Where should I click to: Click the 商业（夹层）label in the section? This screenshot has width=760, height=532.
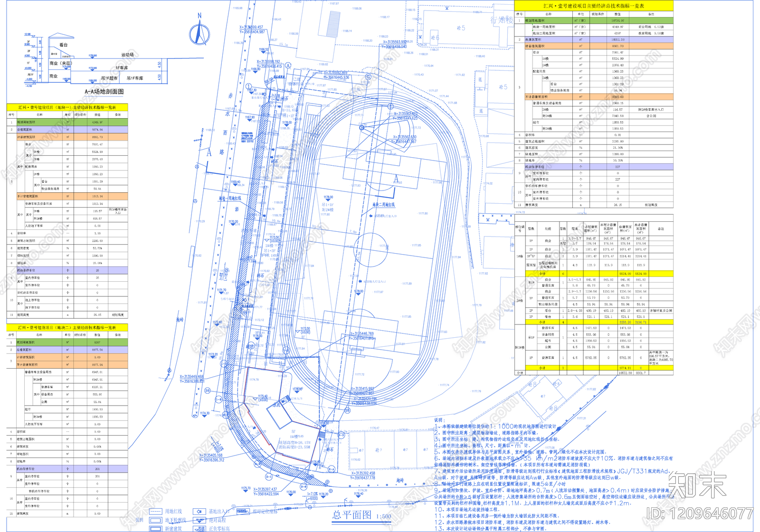[61, 63]
